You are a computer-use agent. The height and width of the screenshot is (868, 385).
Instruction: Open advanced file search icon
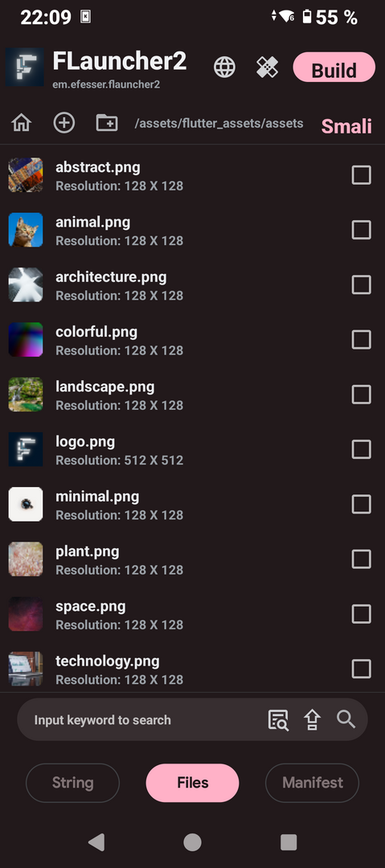(x=278, y=719)
